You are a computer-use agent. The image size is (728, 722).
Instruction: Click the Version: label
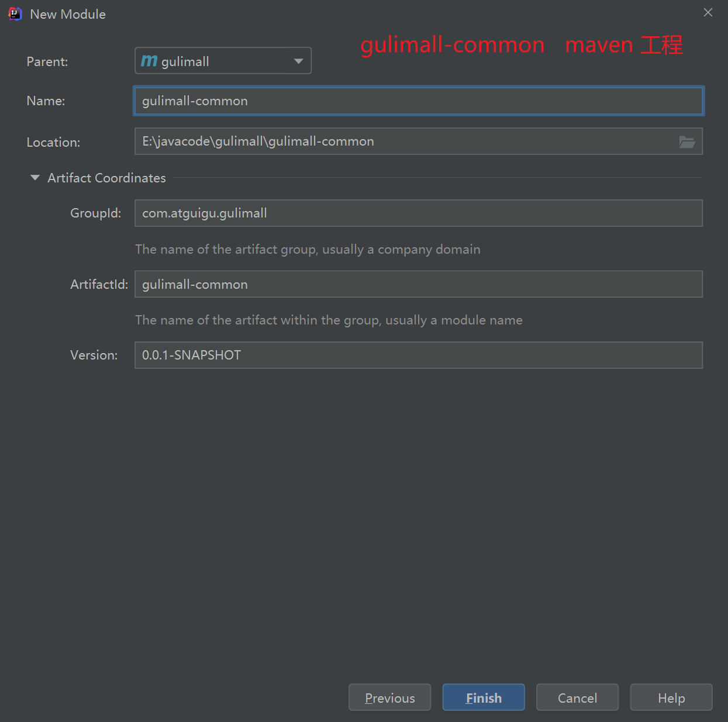pos(94,355)
